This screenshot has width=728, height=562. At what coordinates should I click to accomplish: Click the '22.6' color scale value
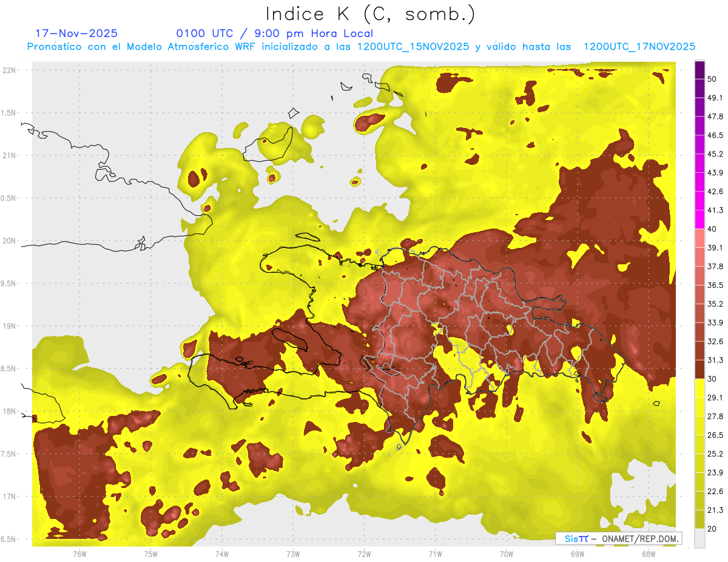tap(715, 492)
